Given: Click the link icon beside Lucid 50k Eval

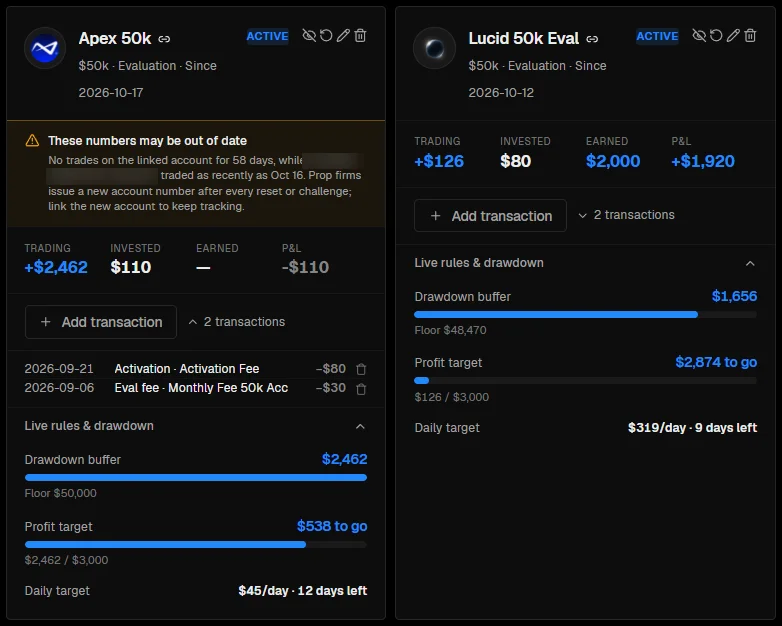Looking at the screenshot, I should click(592, 39).
